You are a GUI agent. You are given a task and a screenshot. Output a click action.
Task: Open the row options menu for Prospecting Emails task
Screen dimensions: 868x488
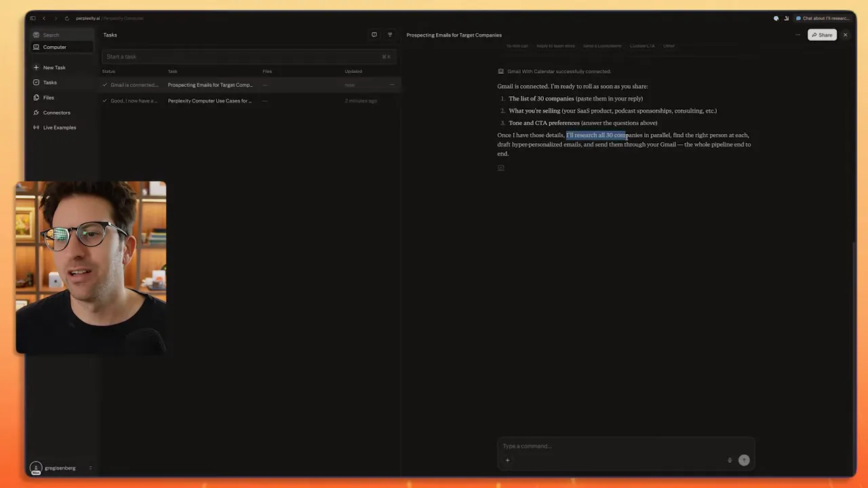(391, 85)
